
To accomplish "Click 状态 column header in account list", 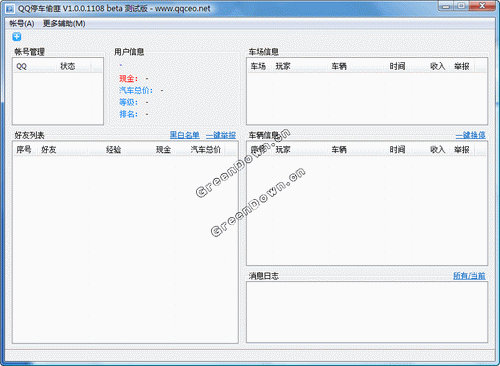I will coord(73,66).
